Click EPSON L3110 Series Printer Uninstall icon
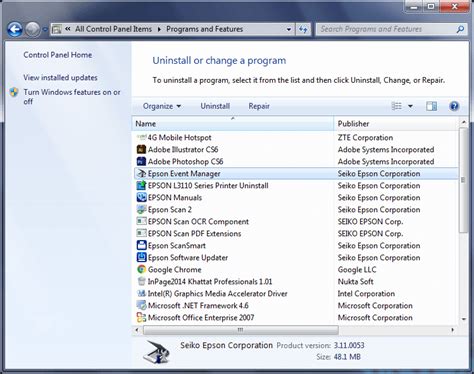This screenshot has width=474, height=374. 141,185
